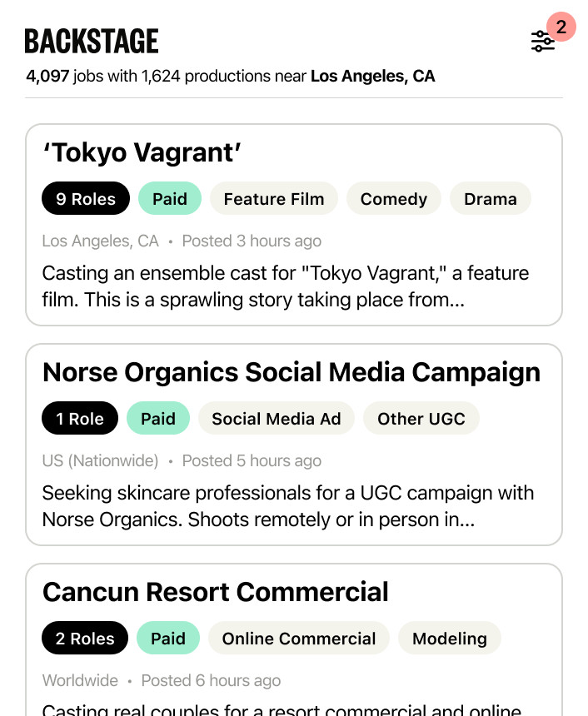Click the Paid tag on Cancun Resort

pyautogui.click(x=168, y=639)
